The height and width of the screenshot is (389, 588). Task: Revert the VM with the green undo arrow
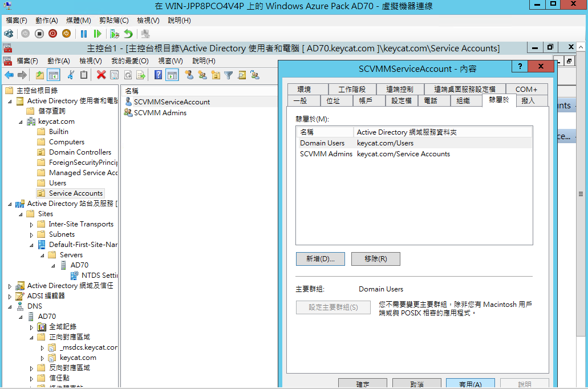[x=128, y=34]
